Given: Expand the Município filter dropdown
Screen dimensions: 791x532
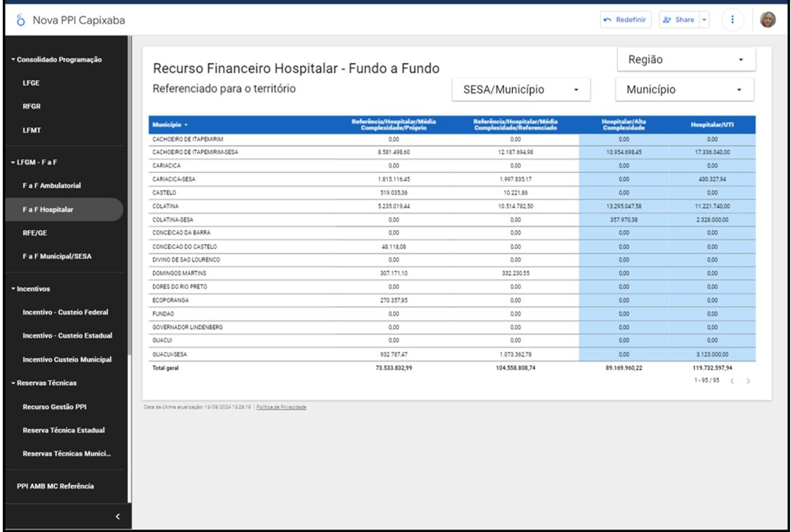Looking at the screenshot, I should point(684,90).
